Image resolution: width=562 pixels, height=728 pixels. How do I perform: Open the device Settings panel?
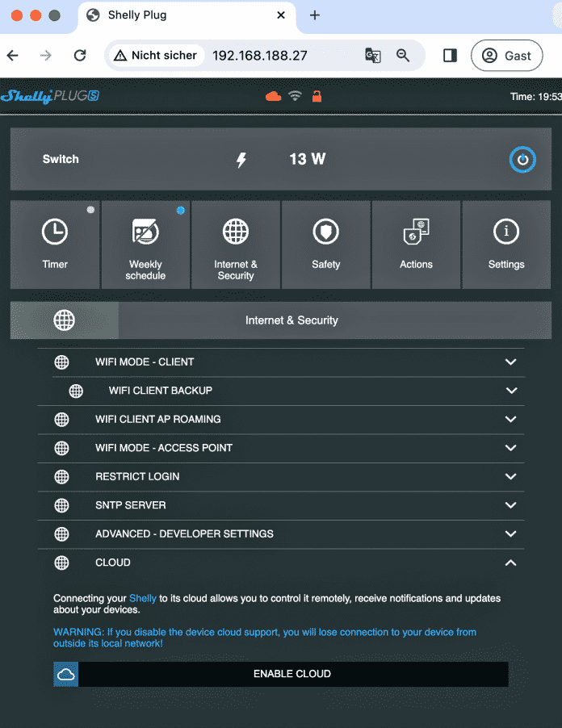506,245
